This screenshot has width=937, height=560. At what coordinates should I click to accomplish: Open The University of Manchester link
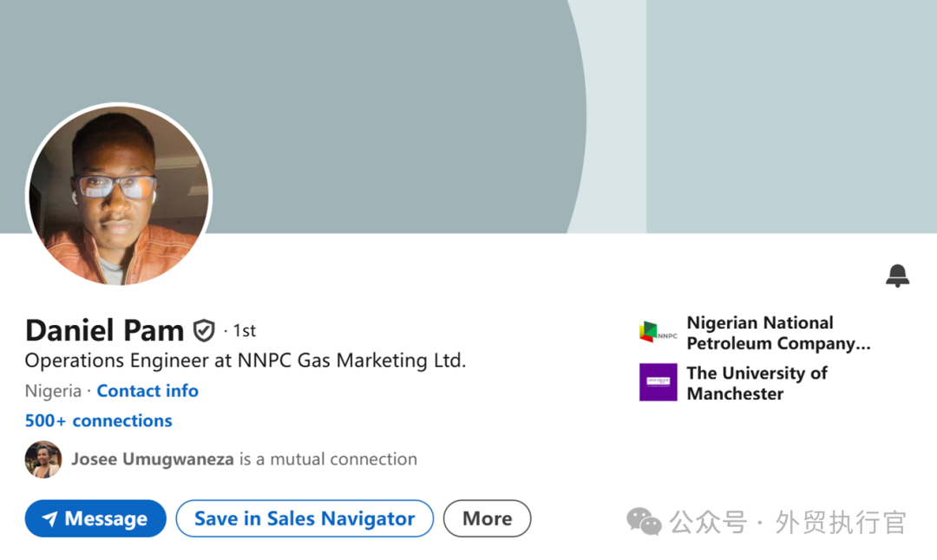(757, 382)
